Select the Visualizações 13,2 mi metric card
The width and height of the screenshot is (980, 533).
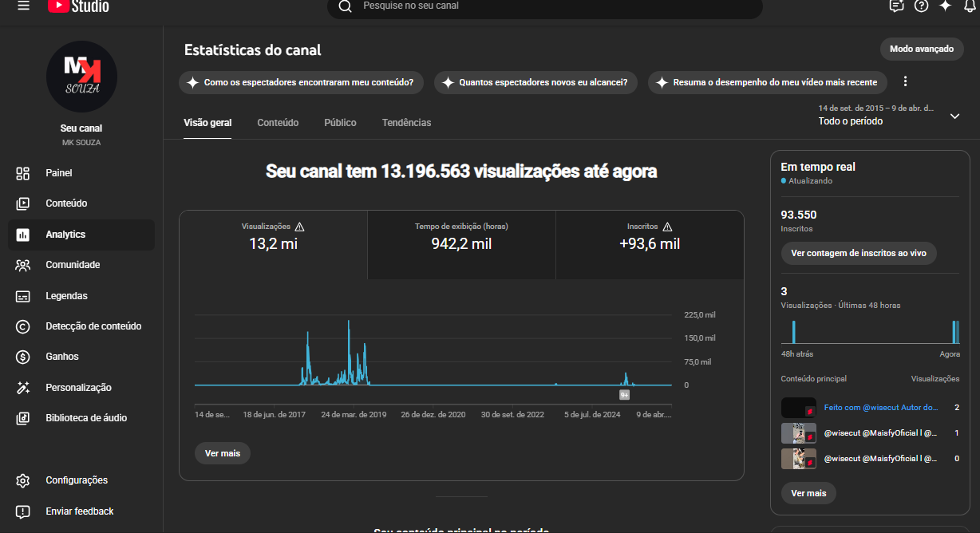coord(273,244)
